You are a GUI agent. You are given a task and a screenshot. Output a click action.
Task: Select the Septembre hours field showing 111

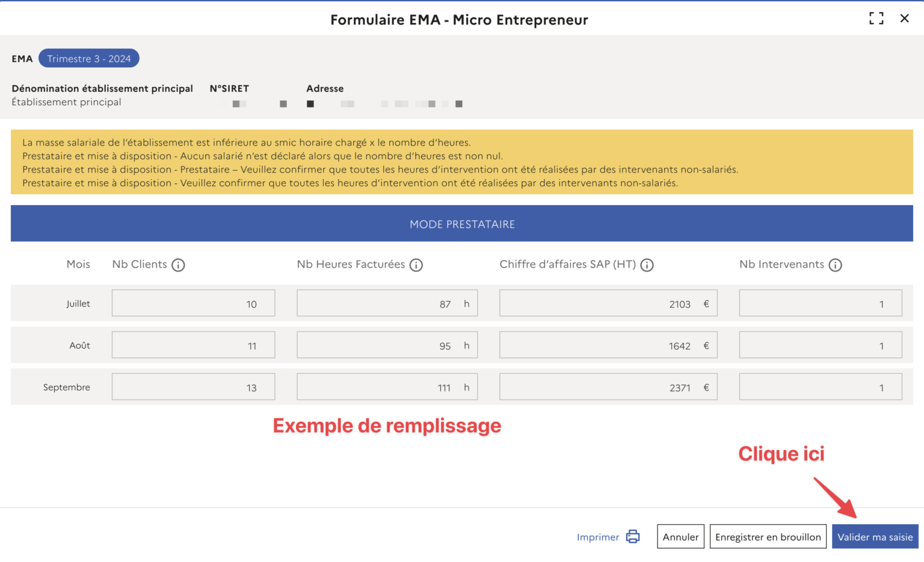coord(387,386)
